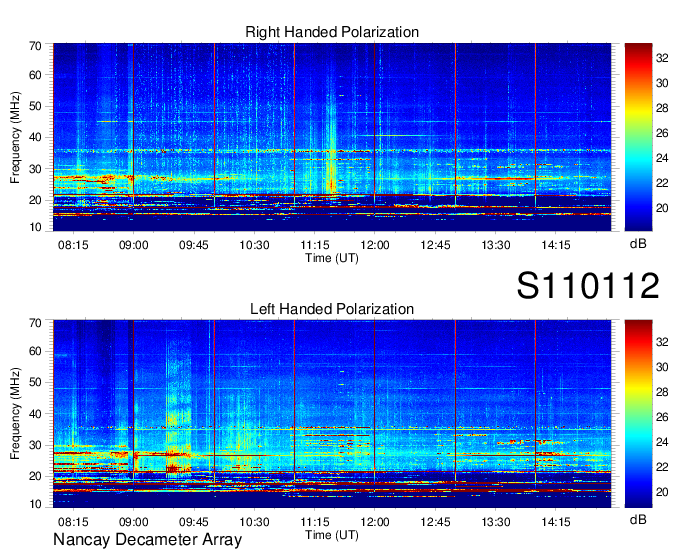The width and height of the screenshot is (680, 552).
Task: Click the upper plot's dB color bar
Action: coord(638,137)
